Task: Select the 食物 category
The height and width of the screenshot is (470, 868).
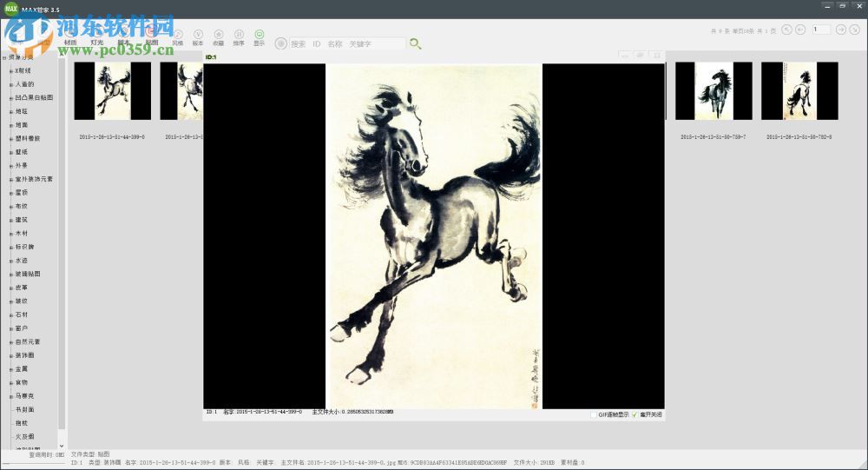Action: 21,382
